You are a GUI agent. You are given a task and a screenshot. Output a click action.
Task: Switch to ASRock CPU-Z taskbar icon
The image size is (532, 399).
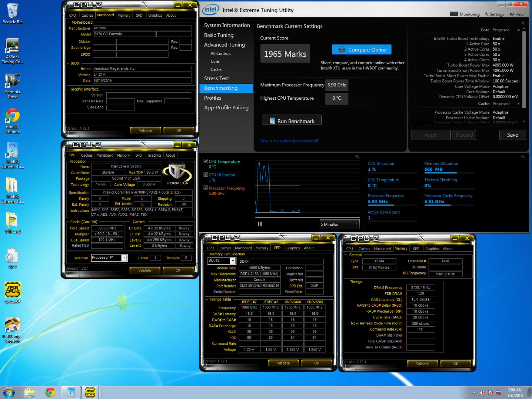pos(90,392)
